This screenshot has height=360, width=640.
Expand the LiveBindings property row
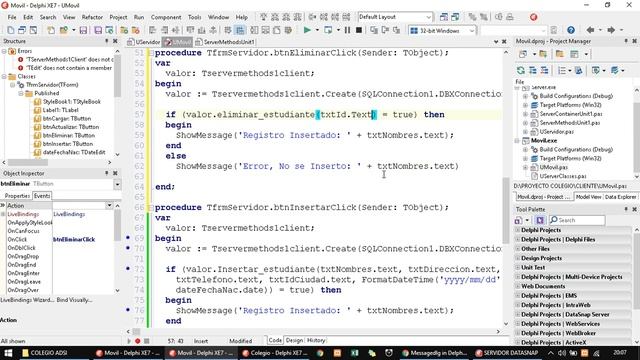(x=3, y=214)
